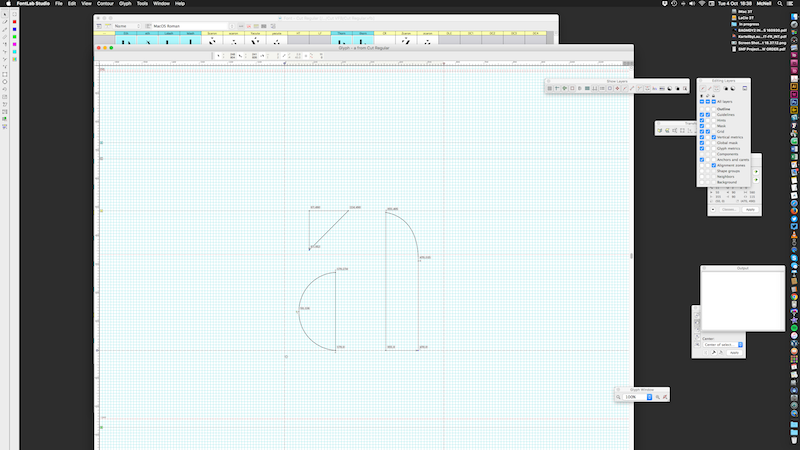Toggle the checked Global mask layer checkbox
800x450 pixels.
(x=702, y=143)
